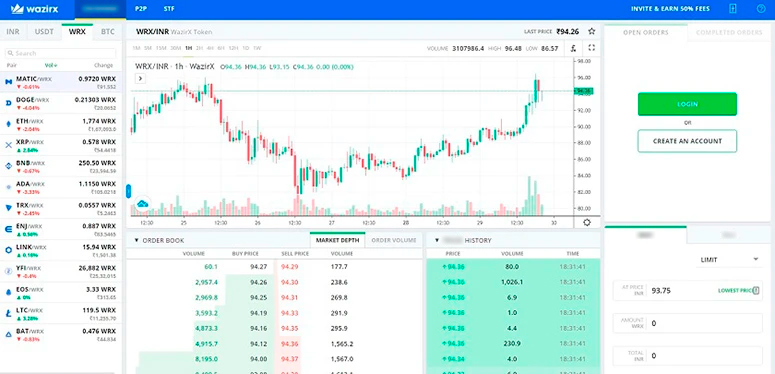775x374 pixels.
Task: Click the BAT coin icon
Action: point(8,334)
